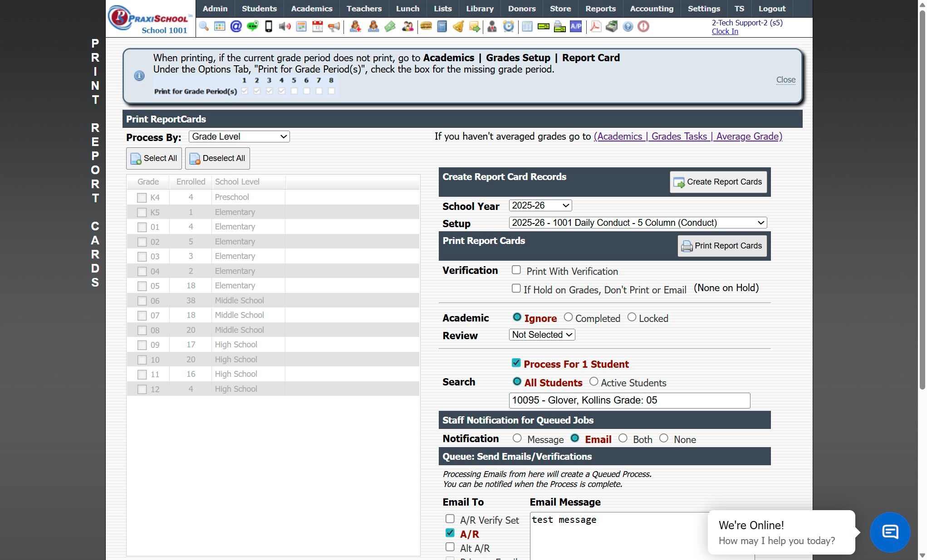This screenshot has width=927, height=560.
Task: Click the PDF document icon
Action: point(595,26)
